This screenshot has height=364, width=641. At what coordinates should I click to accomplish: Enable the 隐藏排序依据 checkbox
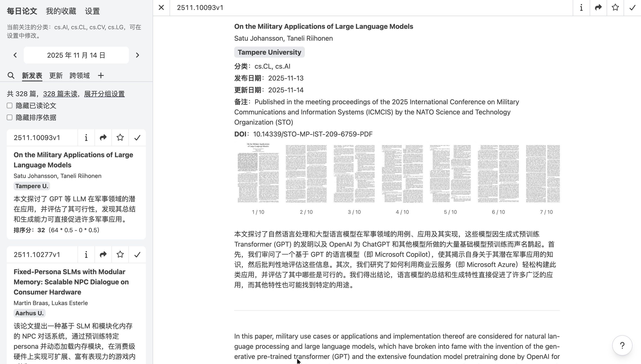pyautogui.click(x=10, y=117)
